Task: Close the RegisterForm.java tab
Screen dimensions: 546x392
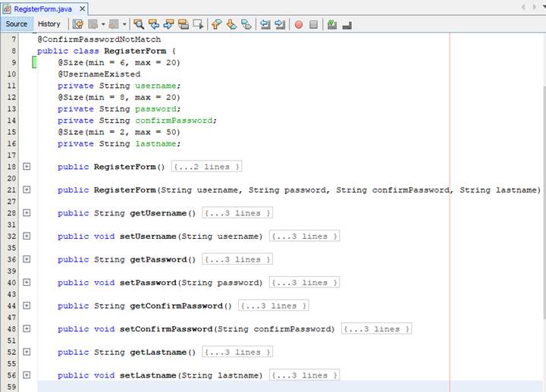Action: point(82,8)
